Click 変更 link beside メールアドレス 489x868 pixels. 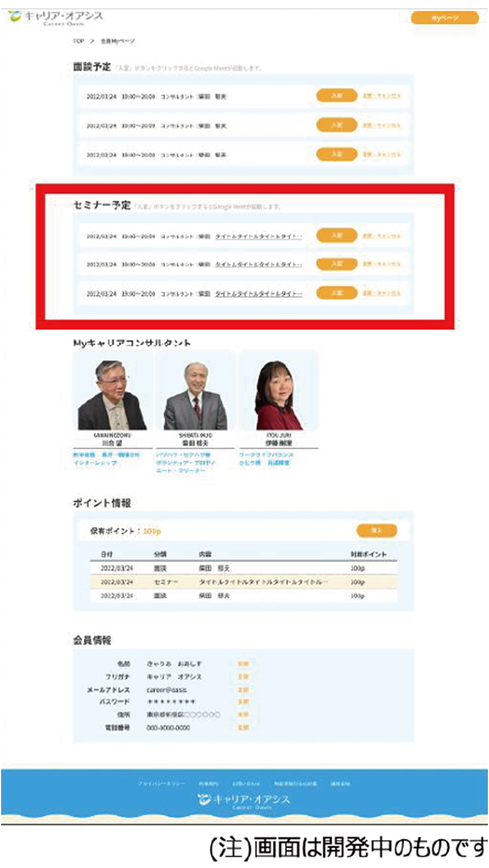click(x=243, y=690)
